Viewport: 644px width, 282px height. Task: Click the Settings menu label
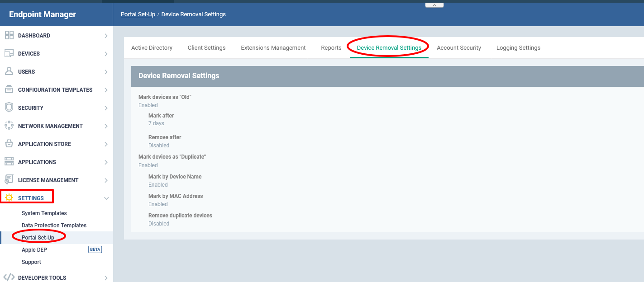(31, 198)
